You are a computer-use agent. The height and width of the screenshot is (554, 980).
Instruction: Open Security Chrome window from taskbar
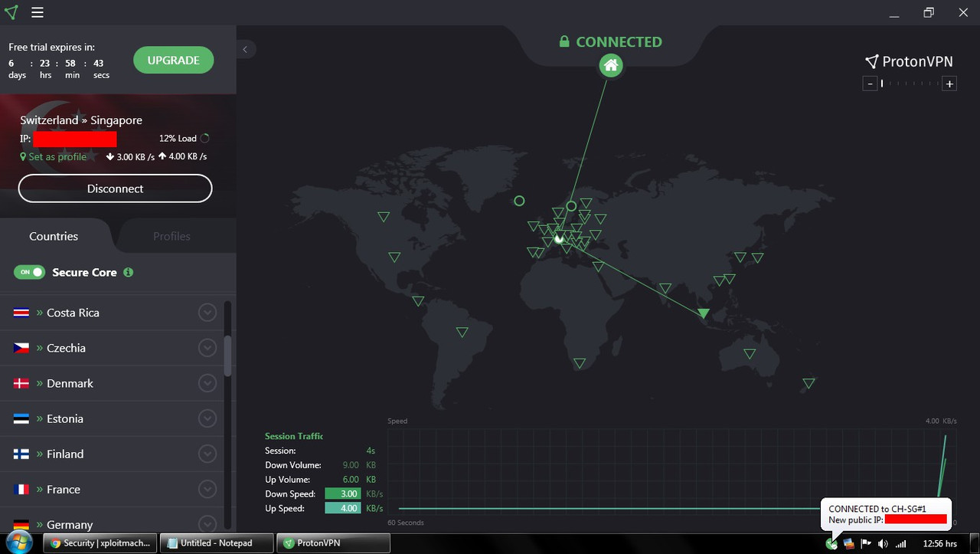pyautogui.click(x=100, y=543)
